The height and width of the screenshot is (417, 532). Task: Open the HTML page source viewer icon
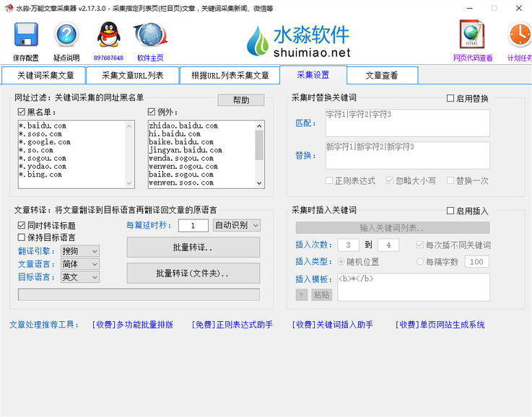(472, 35)
